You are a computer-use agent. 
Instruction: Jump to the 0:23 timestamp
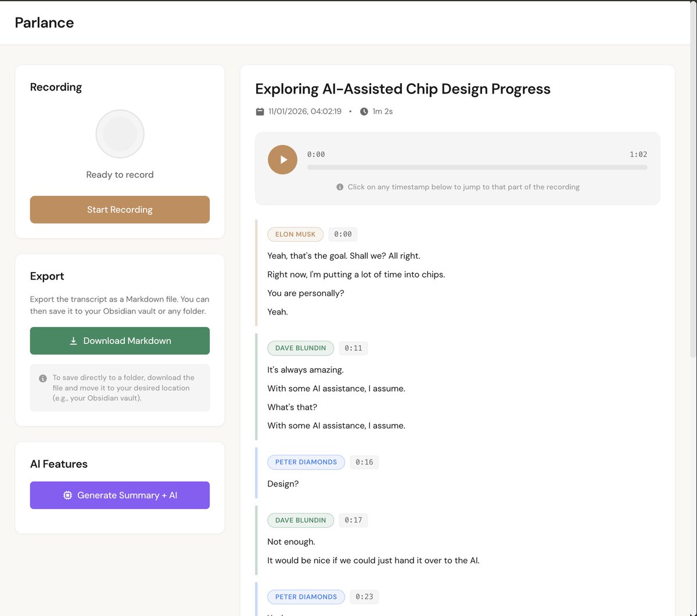pos(364,597)
